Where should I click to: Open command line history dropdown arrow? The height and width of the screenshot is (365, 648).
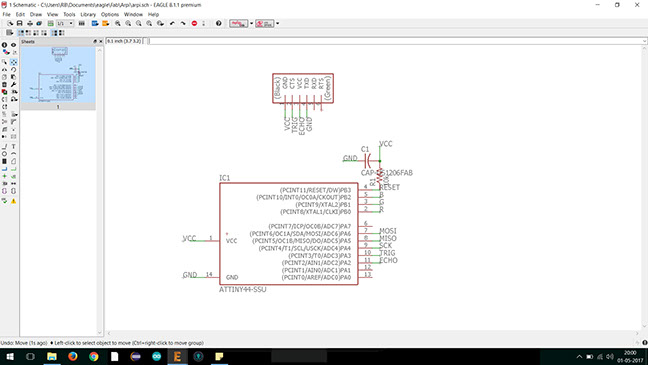(644, 41)
